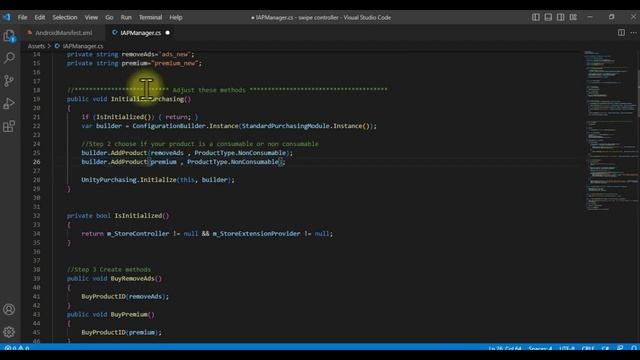This screenshot has height=360, width=640.
Task: Click Spaces: 4 indentation status item
Action: (540, 348)
